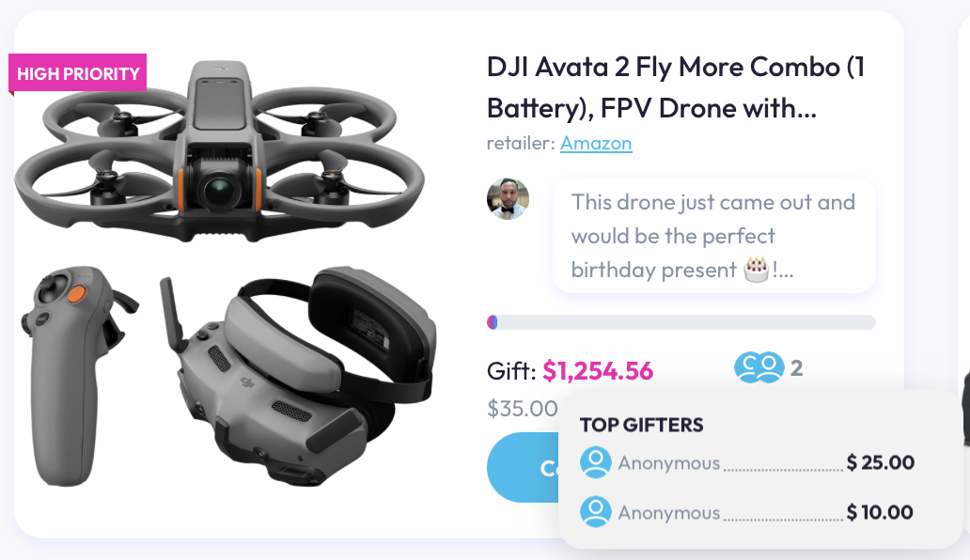The image size is (970, 560).
Task: Click the gifter count number 2
Action: pos(797,368)
